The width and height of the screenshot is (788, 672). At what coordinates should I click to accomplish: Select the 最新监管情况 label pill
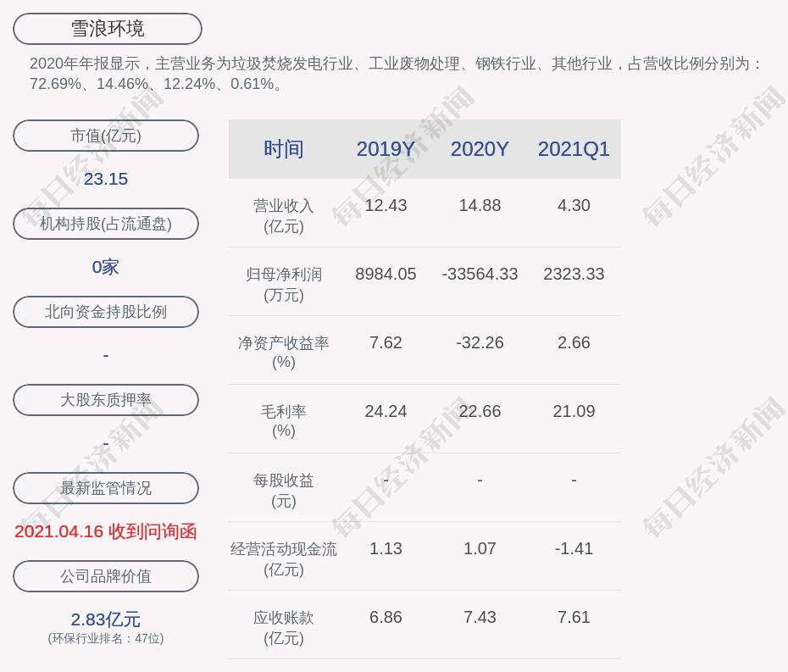point(106,488)
